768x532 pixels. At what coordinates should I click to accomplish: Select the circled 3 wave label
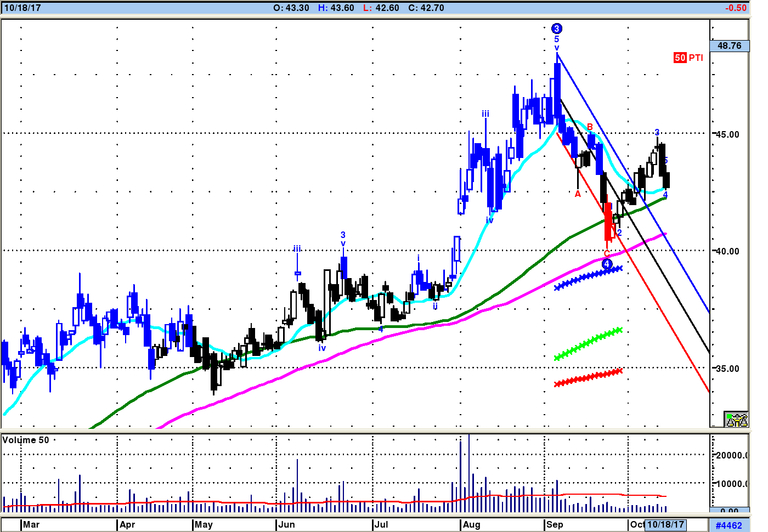coord(557,29)
